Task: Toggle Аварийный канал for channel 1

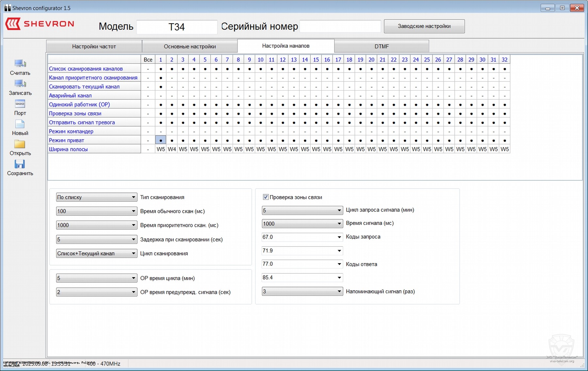Action: [x=161, y=96]
